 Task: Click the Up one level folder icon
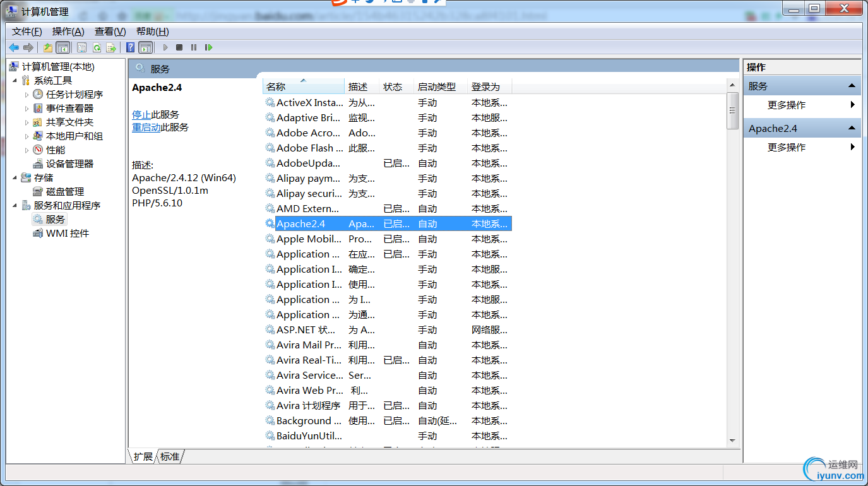[x=48, y=47]
